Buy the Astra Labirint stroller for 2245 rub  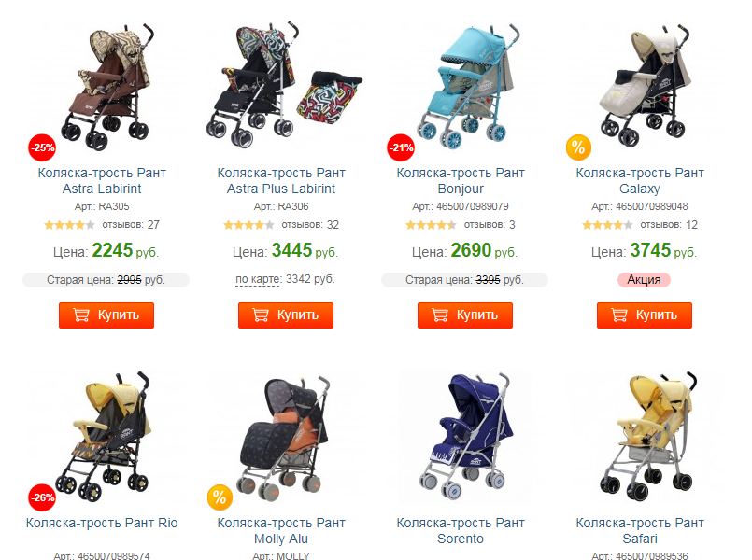(106, 315)
